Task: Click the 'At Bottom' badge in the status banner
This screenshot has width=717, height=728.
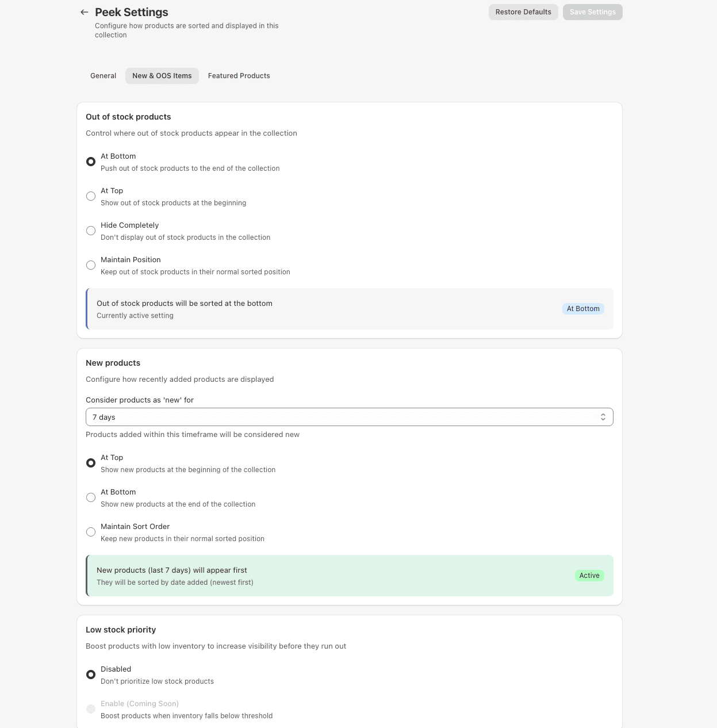Action: pos(583,309)
